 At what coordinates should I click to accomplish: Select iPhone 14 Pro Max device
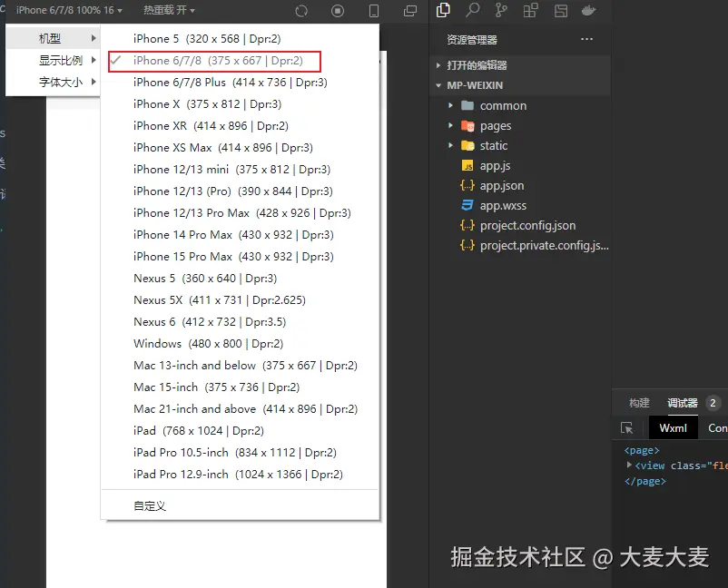click(x=240, y=235)
